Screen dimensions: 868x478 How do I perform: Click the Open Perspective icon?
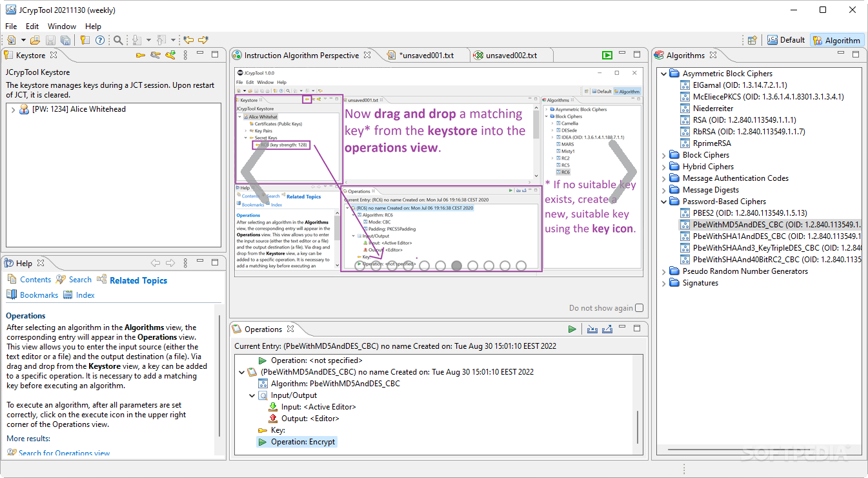[x=752, y=40]
